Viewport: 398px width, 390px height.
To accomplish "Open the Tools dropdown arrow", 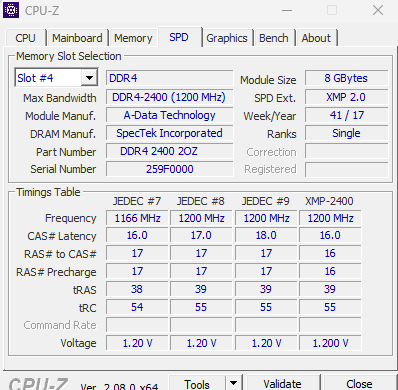I will (x=234, y=383).
